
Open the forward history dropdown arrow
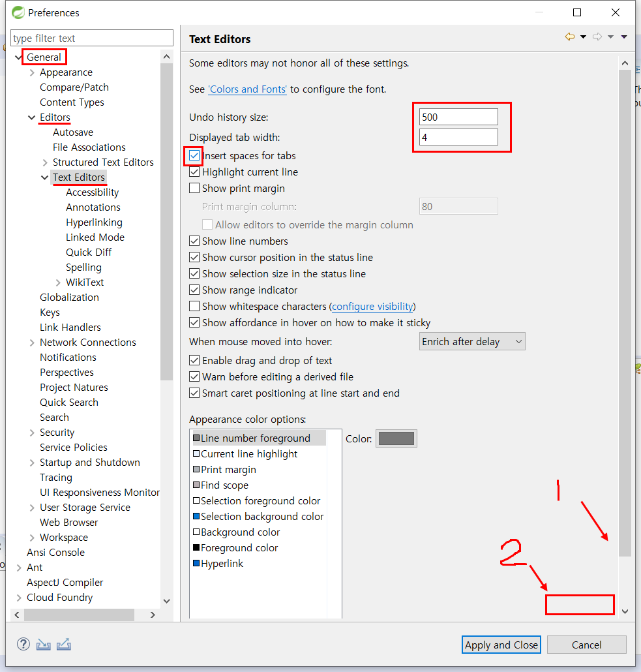click(x=610, y=37)
